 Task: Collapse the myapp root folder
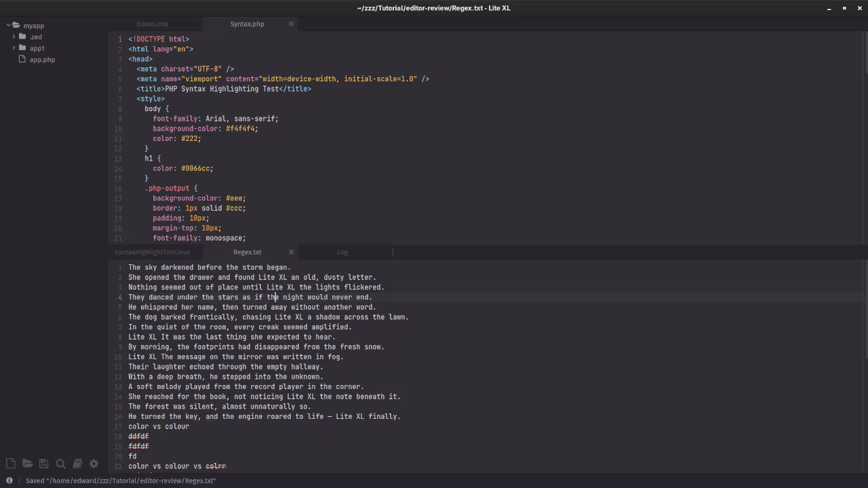click(8, 26)
